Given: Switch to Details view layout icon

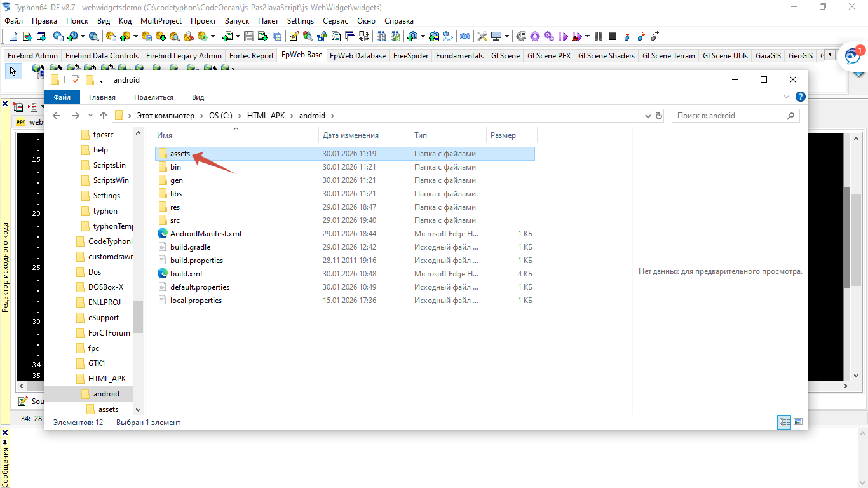Looking at the screenshot, I should (x=784, y=422).
